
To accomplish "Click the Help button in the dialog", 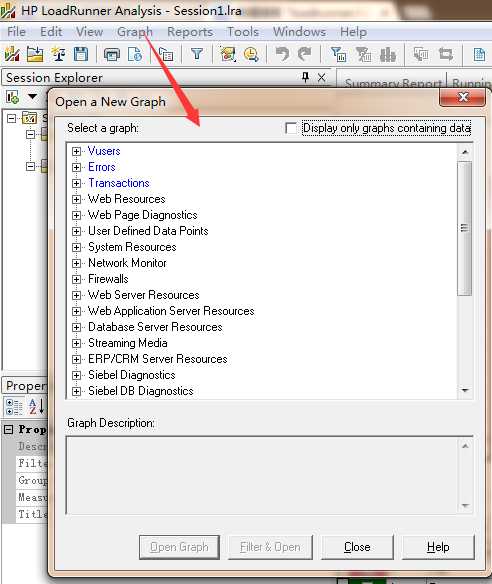I will coord(438,547).
